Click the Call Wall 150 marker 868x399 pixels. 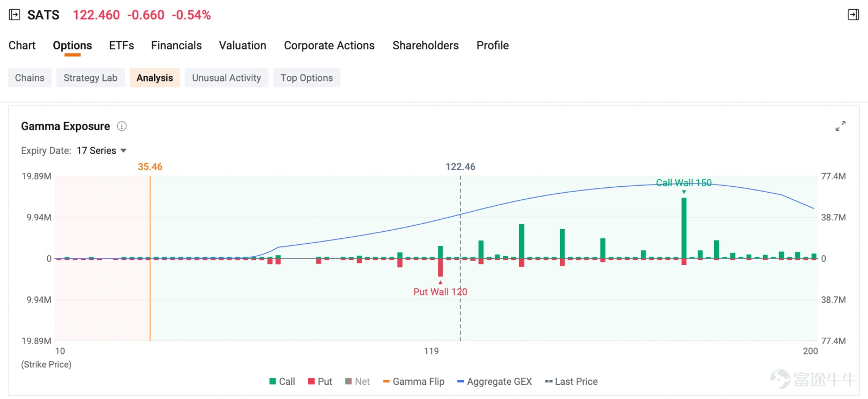(x=684, y=183)
